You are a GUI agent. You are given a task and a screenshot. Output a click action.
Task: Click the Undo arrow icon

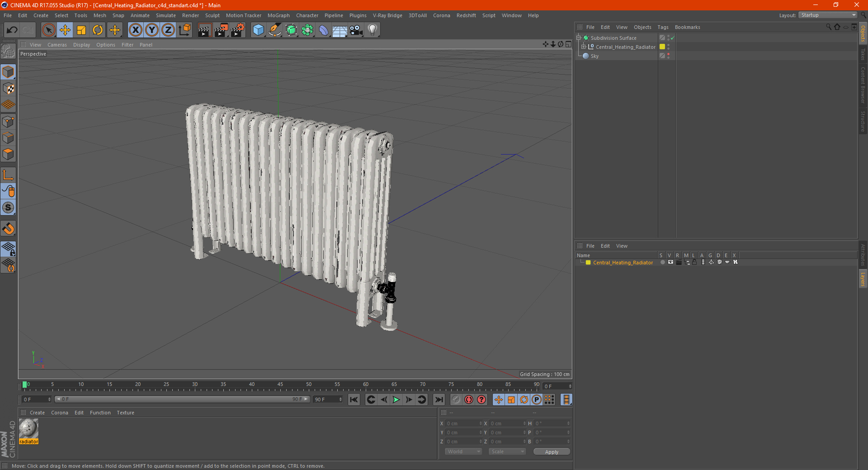(12, 30)
